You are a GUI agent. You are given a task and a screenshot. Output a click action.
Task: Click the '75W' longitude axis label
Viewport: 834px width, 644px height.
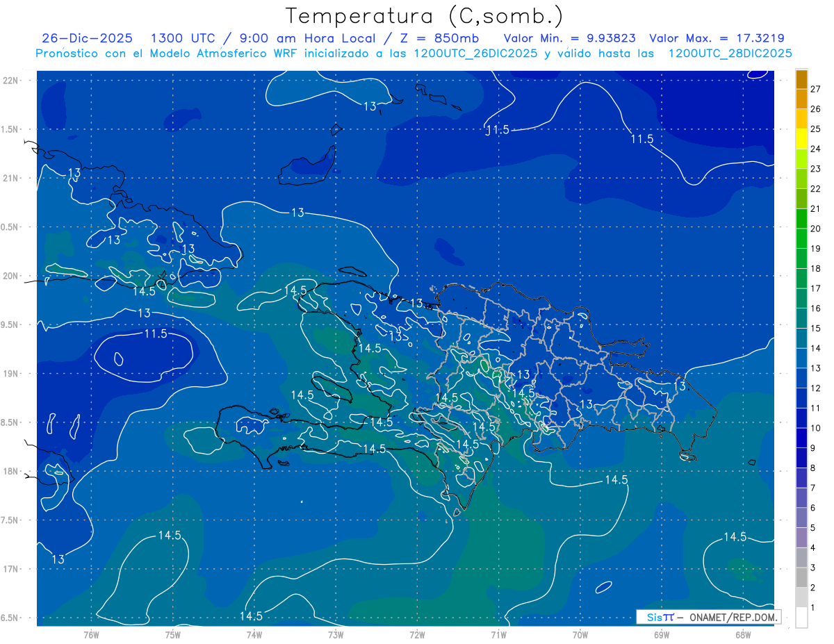tap(172, 635)
